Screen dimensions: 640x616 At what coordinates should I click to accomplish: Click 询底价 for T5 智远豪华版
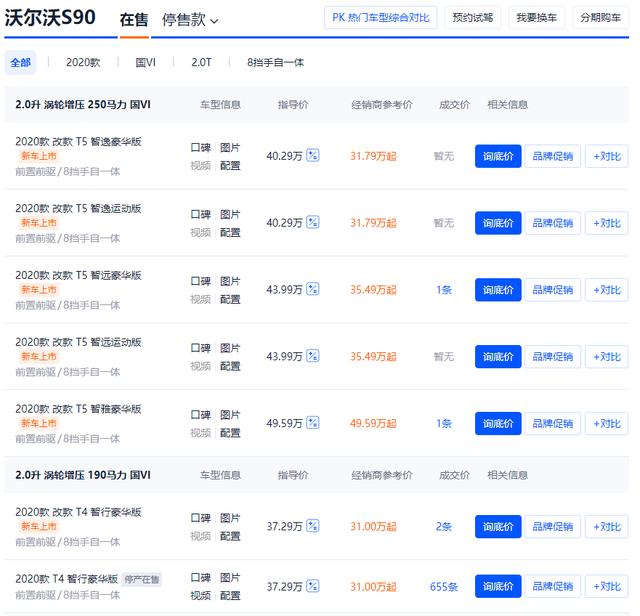498,290
